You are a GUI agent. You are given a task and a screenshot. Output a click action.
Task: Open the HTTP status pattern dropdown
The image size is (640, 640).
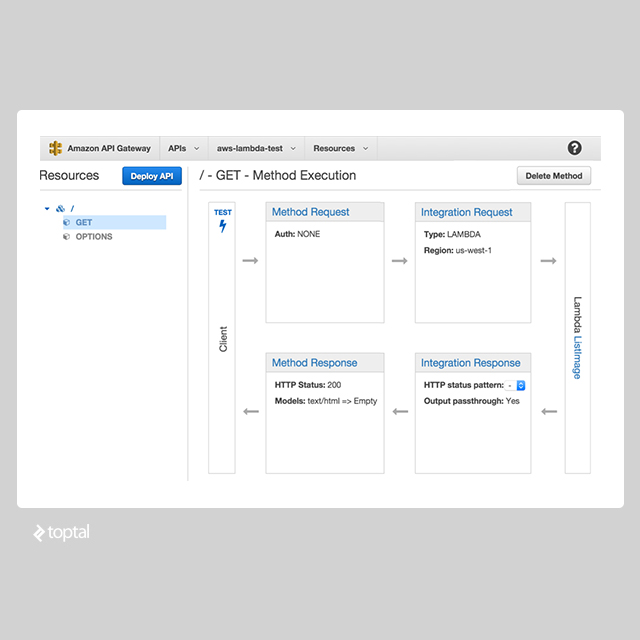tap(516, 385)
